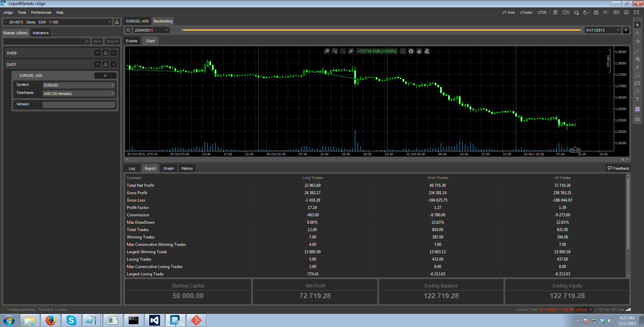Activate the text annotation tool

click(x=637, y=99)
